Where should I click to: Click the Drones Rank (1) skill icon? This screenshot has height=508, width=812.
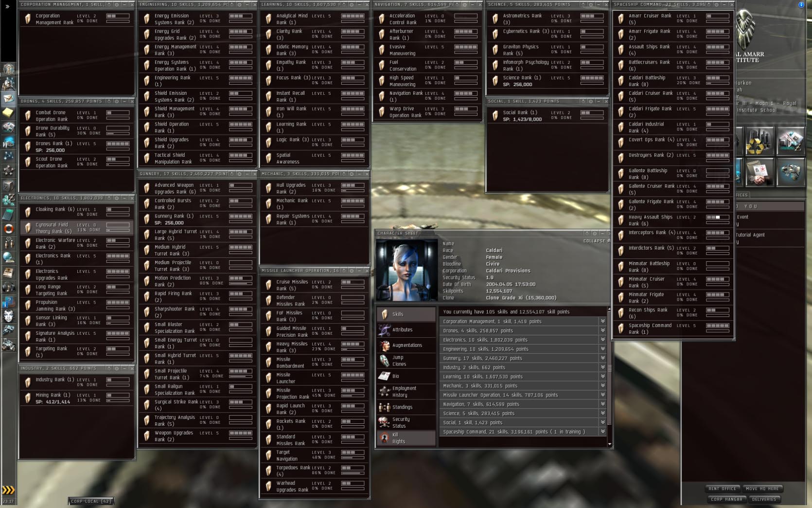pyautogui.click(x=28, y=146)
